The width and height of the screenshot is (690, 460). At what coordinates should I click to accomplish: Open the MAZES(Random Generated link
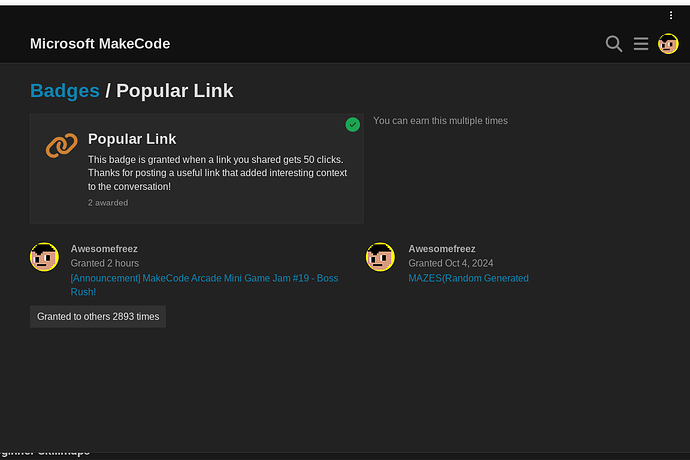click(468, 278)
